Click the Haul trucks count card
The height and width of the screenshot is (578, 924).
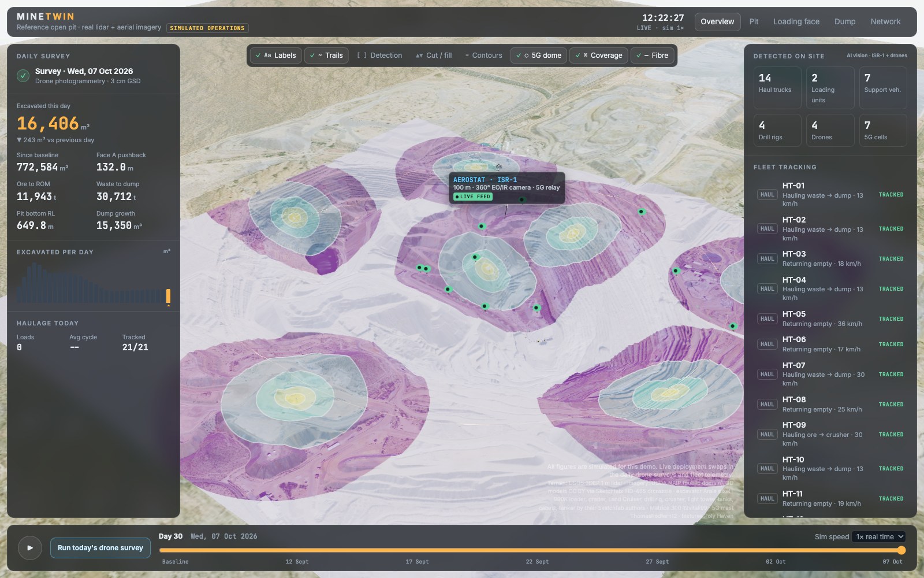point(777,88)
